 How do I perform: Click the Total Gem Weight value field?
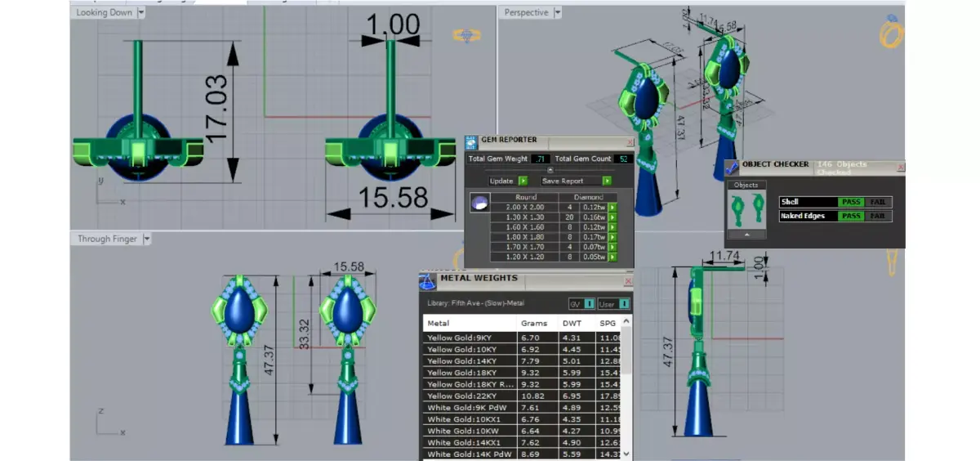tap(539, 159)
